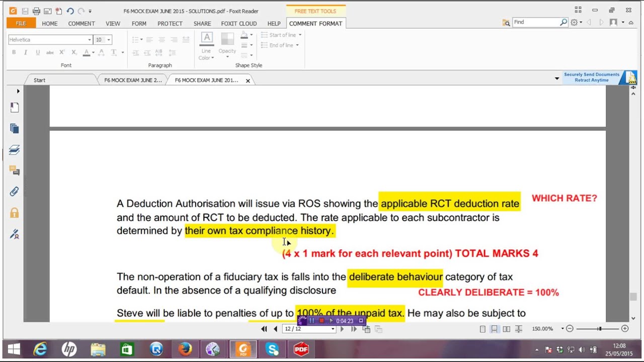Switch to the HOME ribbon tab

pyautogui.click(x=50, y=24)
